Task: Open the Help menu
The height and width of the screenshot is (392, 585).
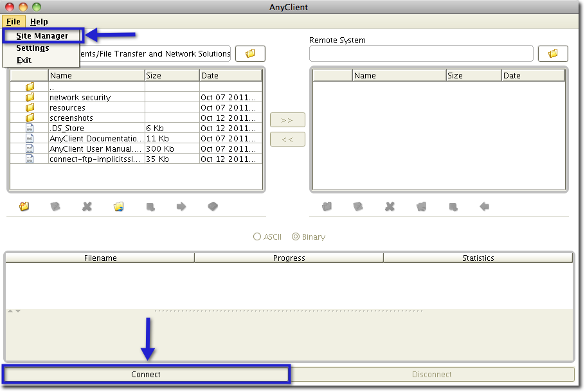Action: [39, 22]
